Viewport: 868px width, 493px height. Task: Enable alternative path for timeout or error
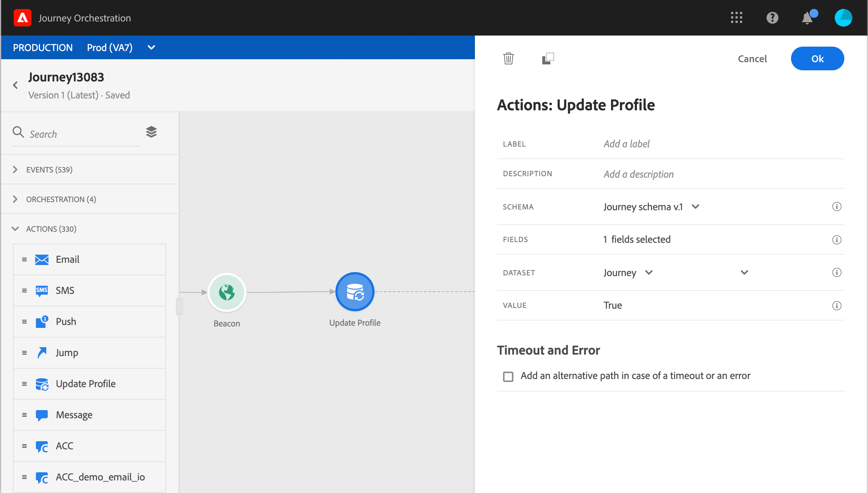click(x=508, y=376)
